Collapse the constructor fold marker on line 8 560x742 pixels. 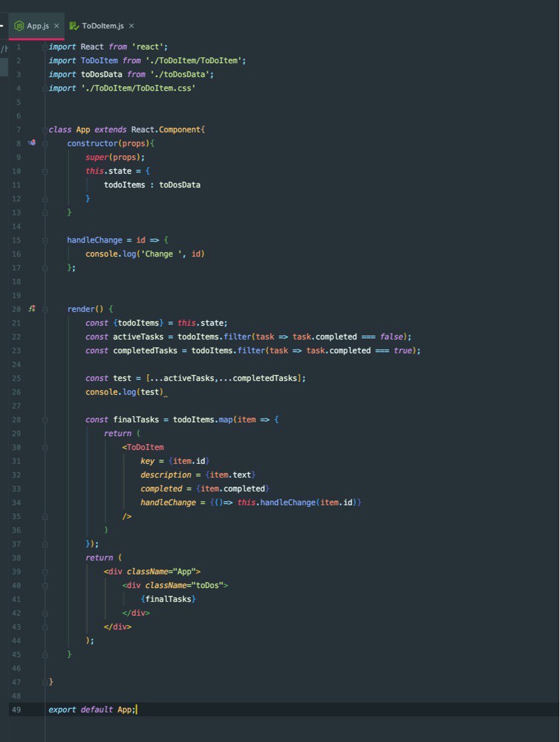(45, 143)
